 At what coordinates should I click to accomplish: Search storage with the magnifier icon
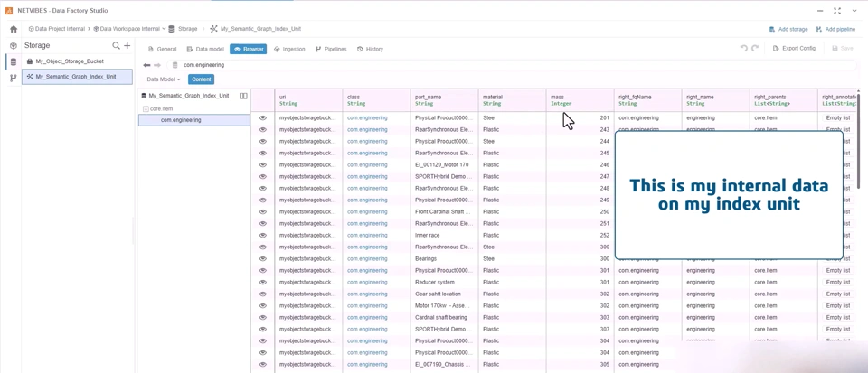(116, 45)
